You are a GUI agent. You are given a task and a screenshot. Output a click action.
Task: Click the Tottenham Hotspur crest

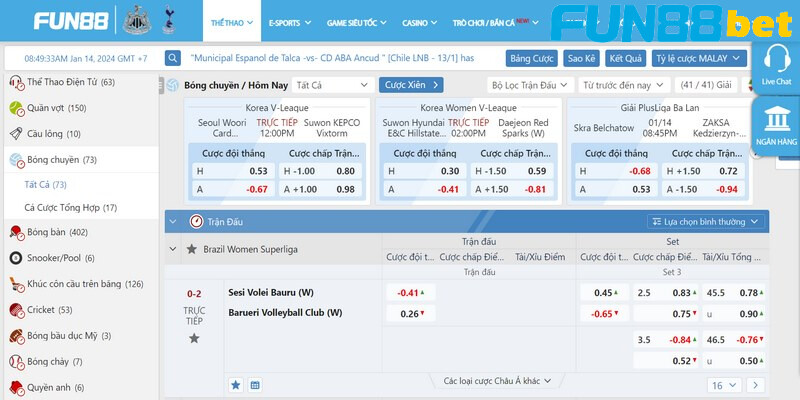pos(169,20)
